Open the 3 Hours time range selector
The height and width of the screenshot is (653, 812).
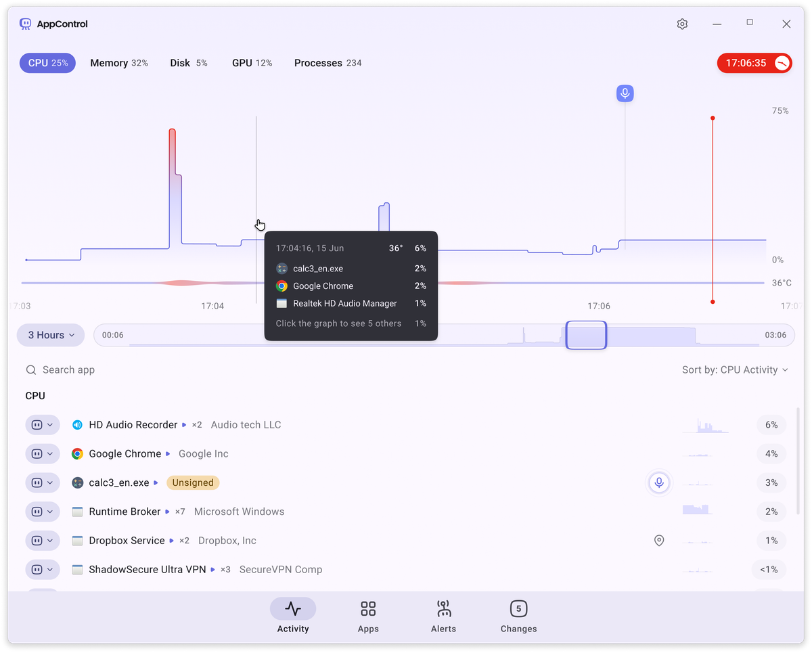(x=50, y=334)
